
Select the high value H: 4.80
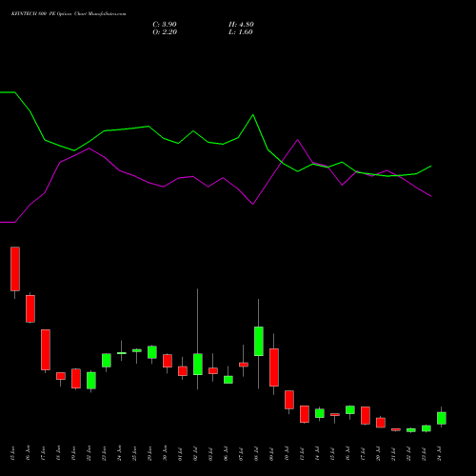click(x=241, y=25)
